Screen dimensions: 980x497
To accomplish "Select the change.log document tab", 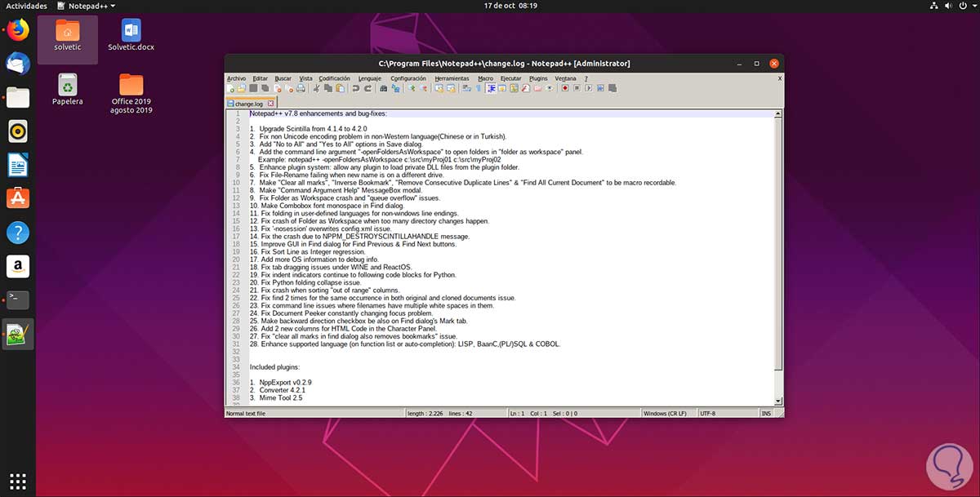I will click(251, 104).
